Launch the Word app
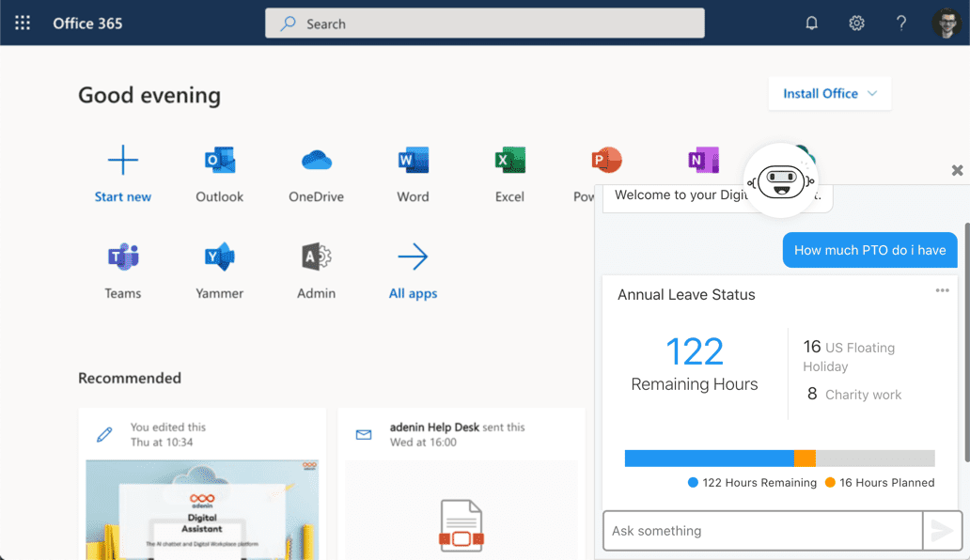Screen dimensions: 970x560 point(414,160)
